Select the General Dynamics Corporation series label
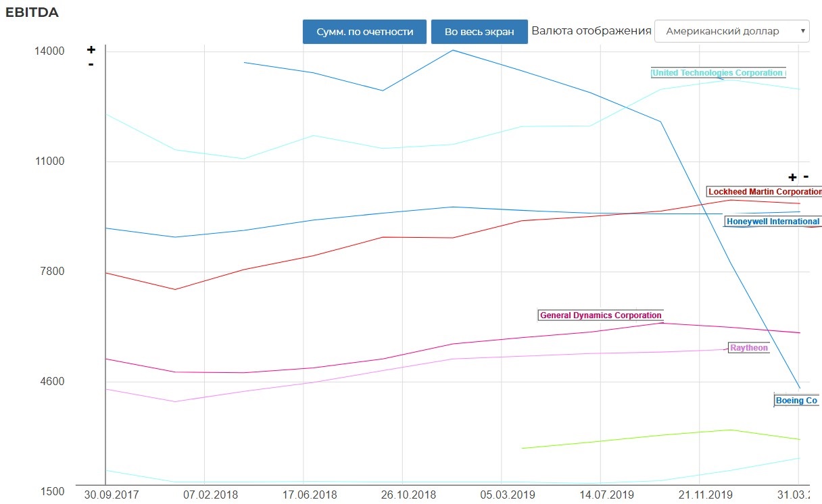This screenshot has height=504, width=822. (601, 316)
